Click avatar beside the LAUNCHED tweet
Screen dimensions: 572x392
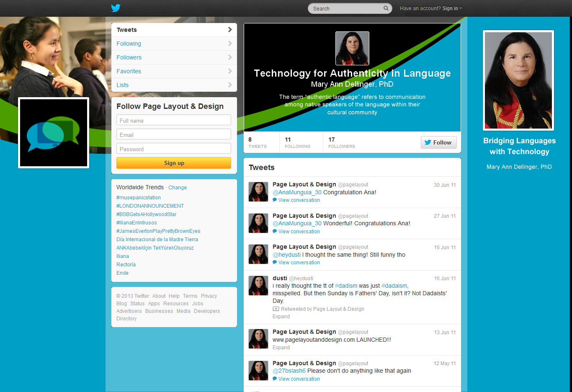click(x=258, y=339)
